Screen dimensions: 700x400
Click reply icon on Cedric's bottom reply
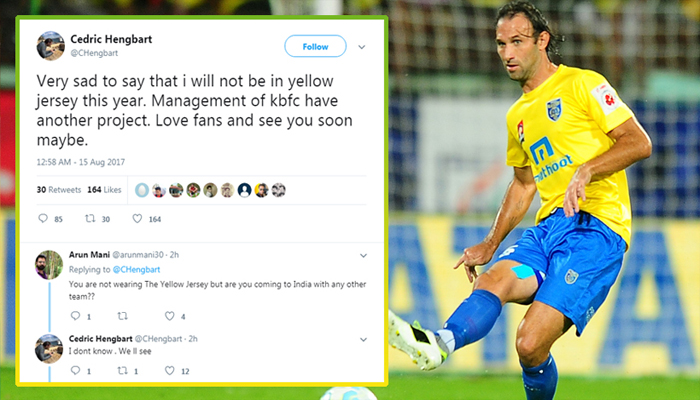click(x=75, y=370)
